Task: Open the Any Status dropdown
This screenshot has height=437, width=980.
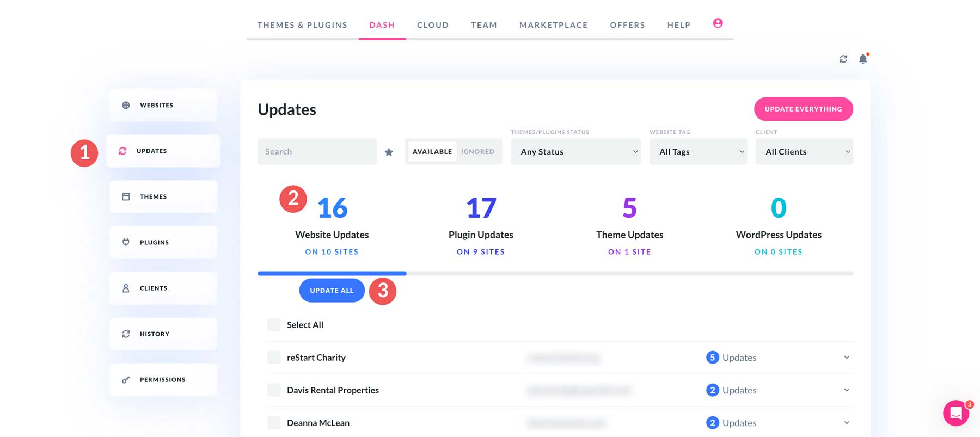Action: click(575, 152)
